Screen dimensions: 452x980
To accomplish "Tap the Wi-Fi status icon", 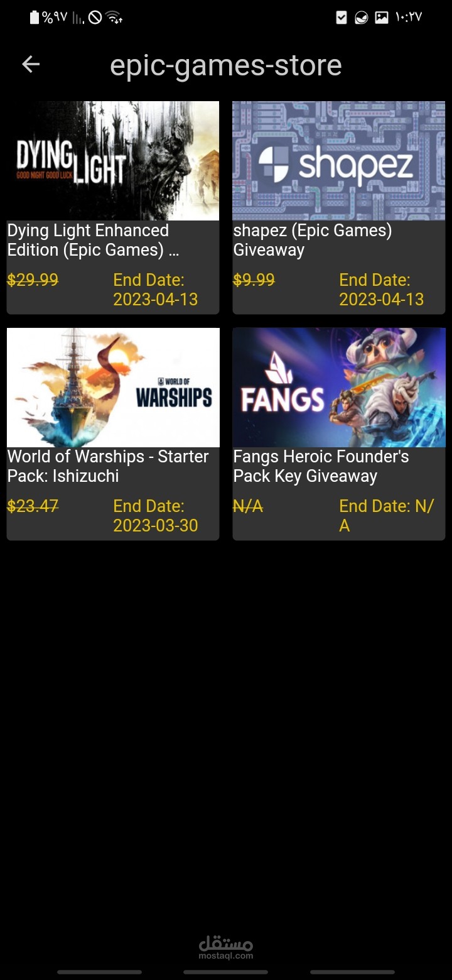I will 114,18.
